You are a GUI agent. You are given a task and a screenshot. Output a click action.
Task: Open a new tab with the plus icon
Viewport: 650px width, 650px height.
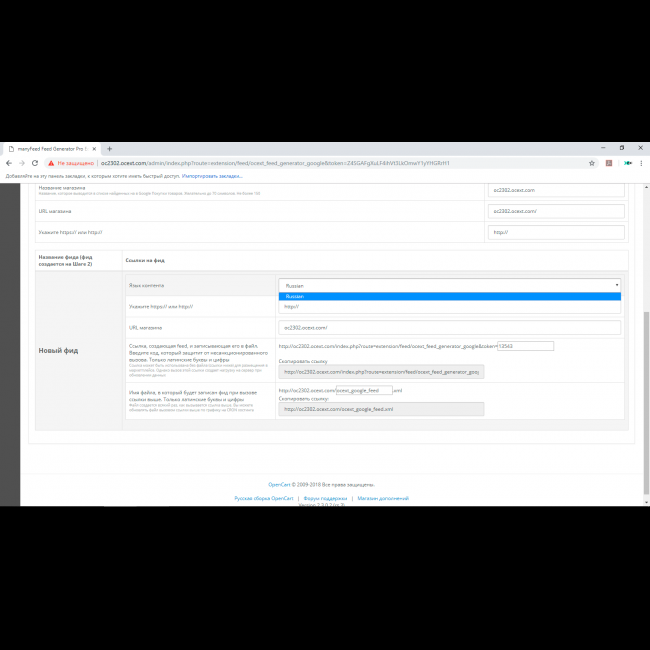pos(109,148)
